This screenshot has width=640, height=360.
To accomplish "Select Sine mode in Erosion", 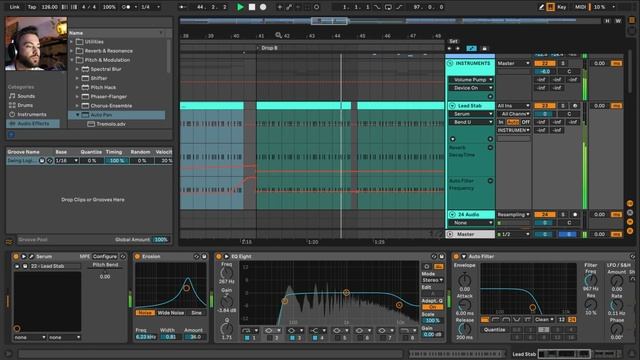I will 196,313.
